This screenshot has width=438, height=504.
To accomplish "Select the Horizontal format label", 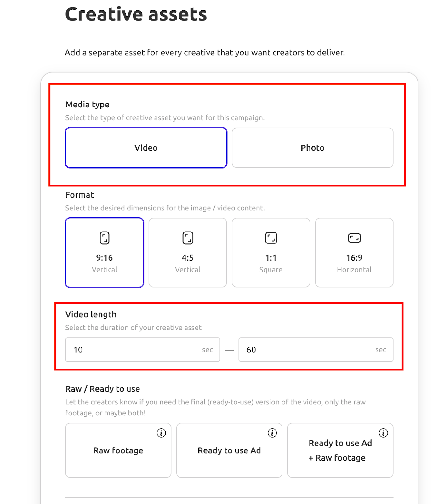I will [x=354, y=270].
